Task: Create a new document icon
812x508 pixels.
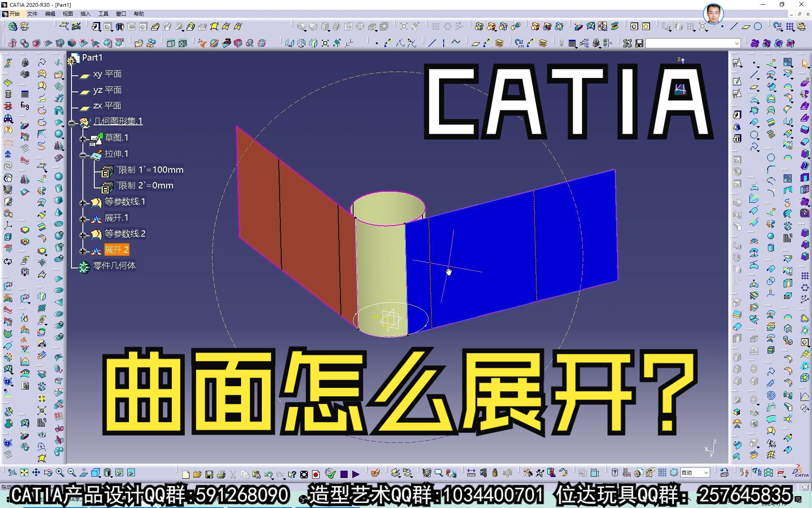Action: (x=185, y=474)
